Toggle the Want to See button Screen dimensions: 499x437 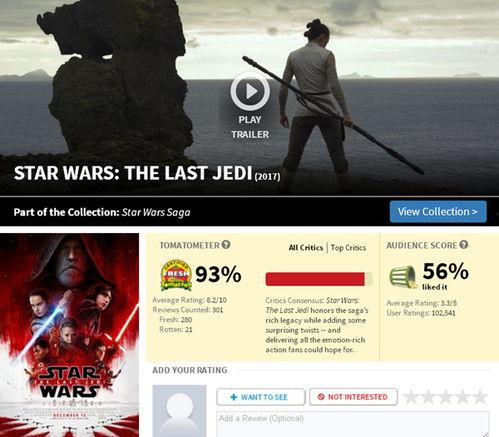tap(261, 397)
